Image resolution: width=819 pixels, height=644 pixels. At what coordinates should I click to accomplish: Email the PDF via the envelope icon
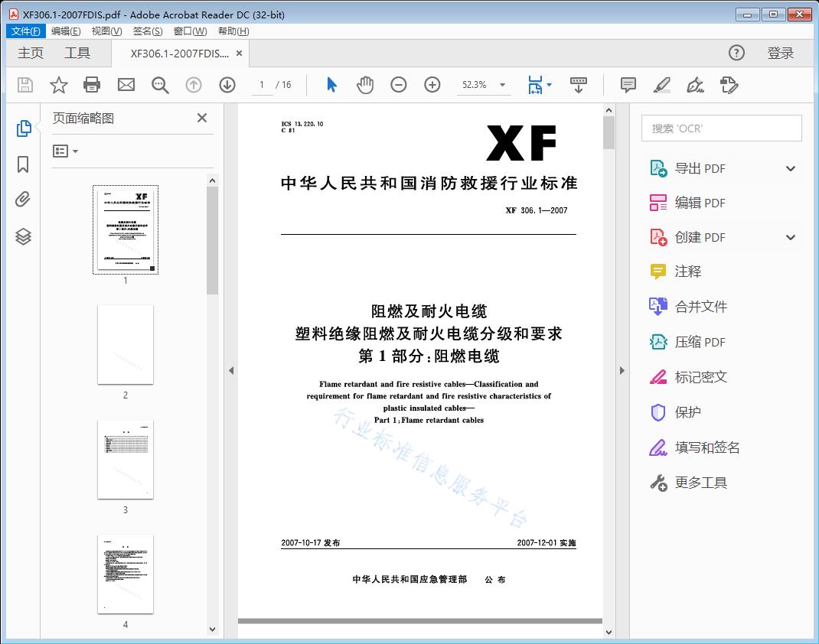[126, 85]
